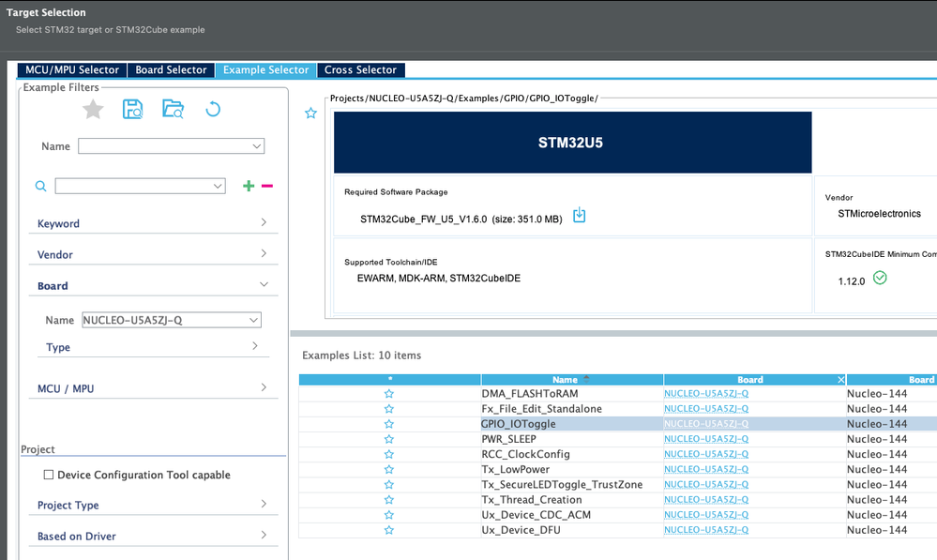The height and width of the screenshot is (560, 937).
Task: Select the Ux_Device_DFU example name
Action: 521,530
